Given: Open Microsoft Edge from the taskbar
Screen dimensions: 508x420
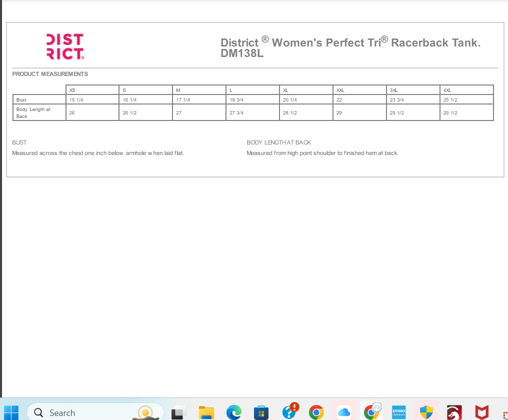Looking at the screenshot, I should tap(233, 412).
